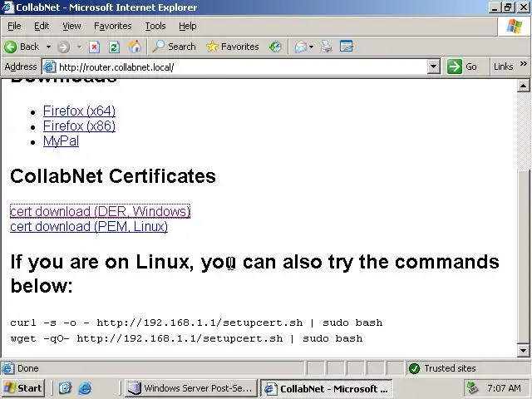The width and height of the screenshot is (532, 399).
Task: Click the scrollbar down arrow
Action: 523,350
